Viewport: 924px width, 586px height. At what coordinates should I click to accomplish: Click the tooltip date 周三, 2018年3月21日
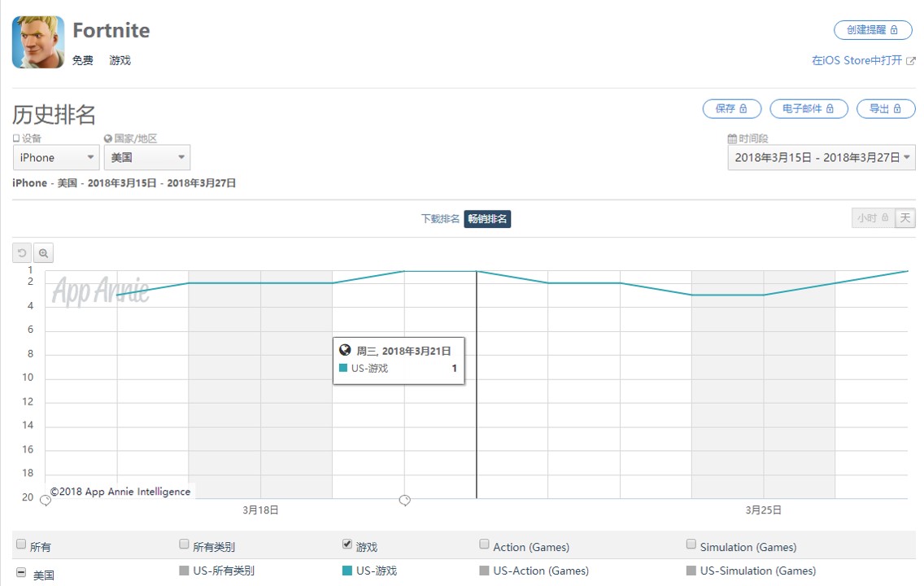point(403,351)
